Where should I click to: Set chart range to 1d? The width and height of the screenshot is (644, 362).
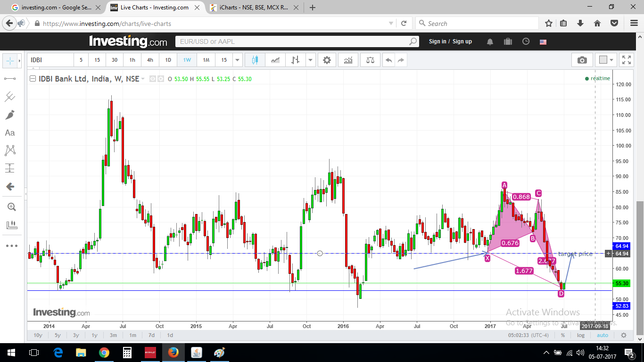pyautogui.click(x=170, y=335)
